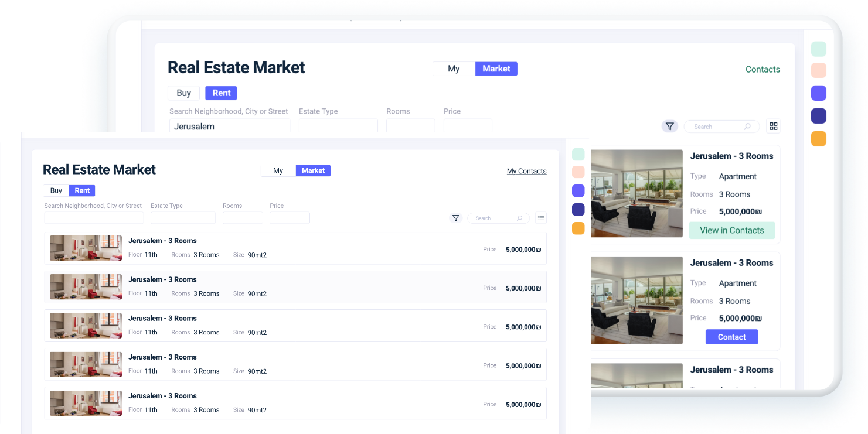
Task: Click magnifier icon in search box near grid icon
Action: pos(747,127)
